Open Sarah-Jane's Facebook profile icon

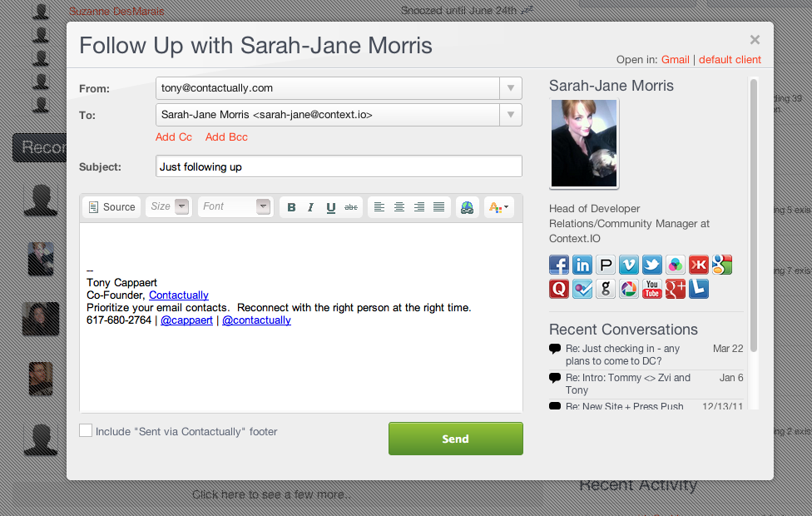coord(559,265)
